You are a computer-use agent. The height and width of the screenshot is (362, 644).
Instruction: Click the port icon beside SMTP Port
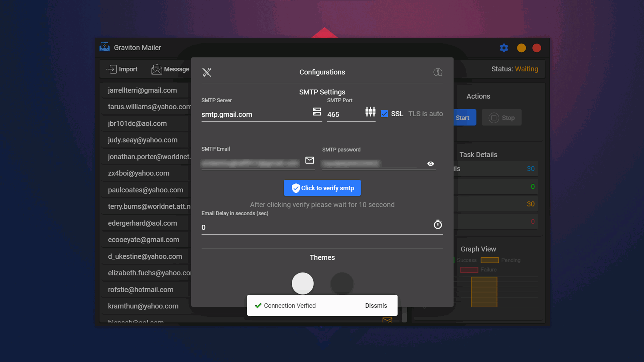pos(370,111)
